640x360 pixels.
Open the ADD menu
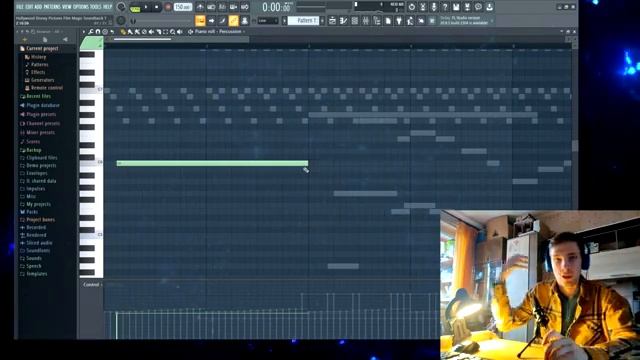click(38, 7)
